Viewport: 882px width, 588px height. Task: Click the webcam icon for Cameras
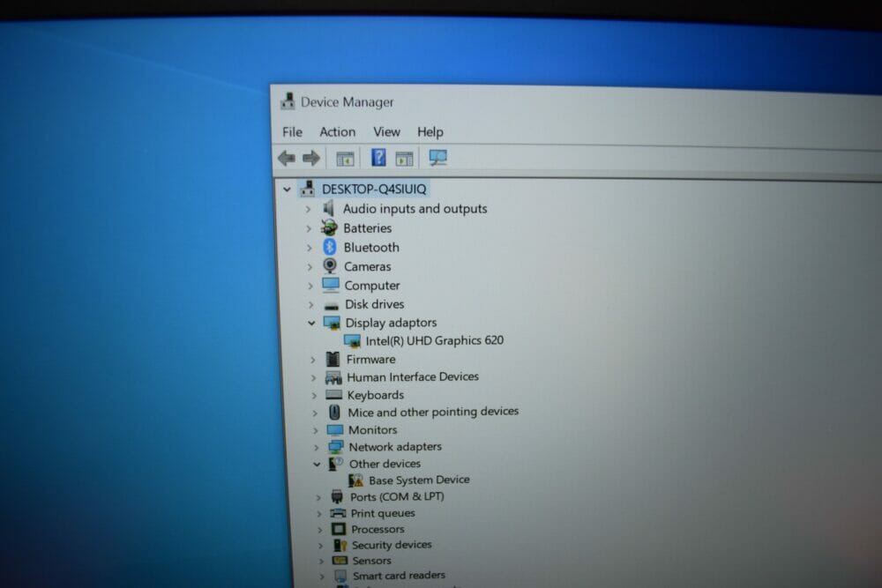pos(330,265)
